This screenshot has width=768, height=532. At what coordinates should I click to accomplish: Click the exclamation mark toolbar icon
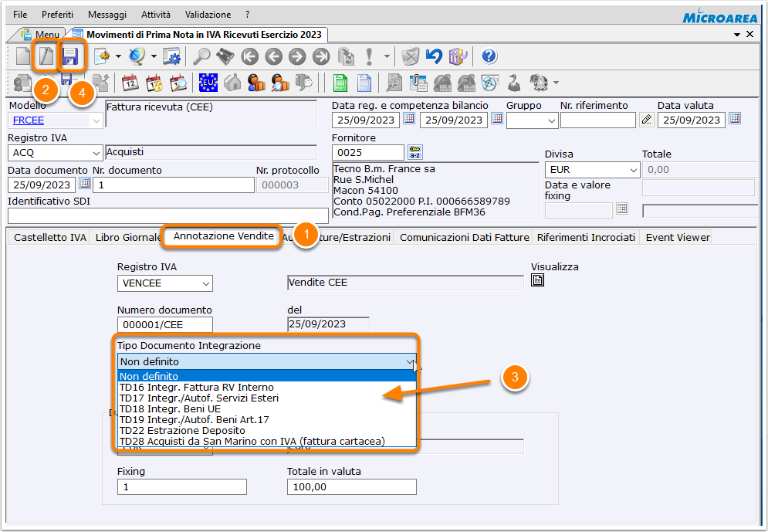(x=369, y=56)
